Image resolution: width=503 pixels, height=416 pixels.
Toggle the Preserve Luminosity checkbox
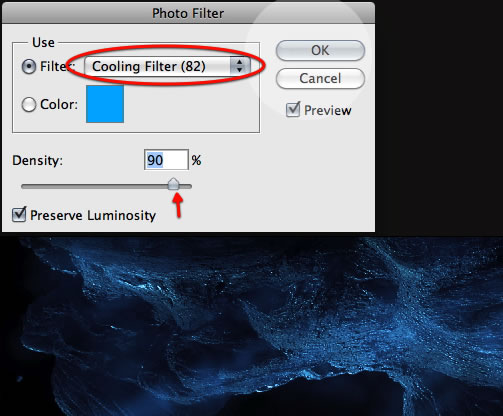(19, 214)
